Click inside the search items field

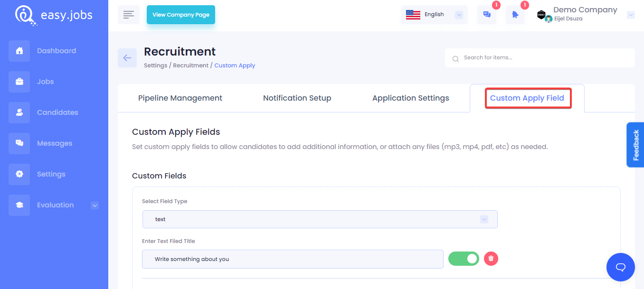tap(540, 57)
